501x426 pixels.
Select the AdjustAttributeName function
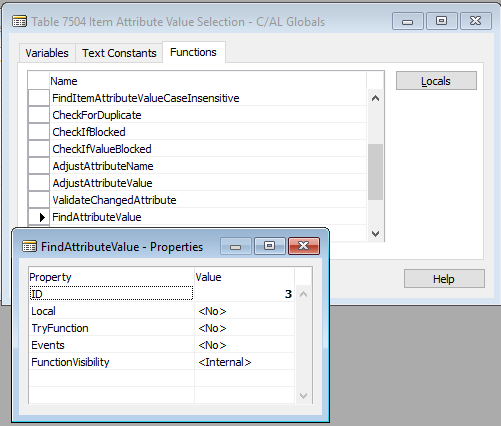(208, 166)
